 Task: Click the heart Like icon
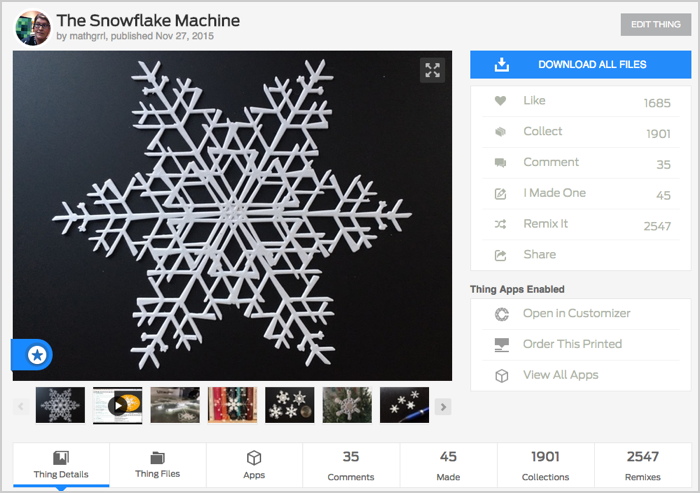pos(500,101)
